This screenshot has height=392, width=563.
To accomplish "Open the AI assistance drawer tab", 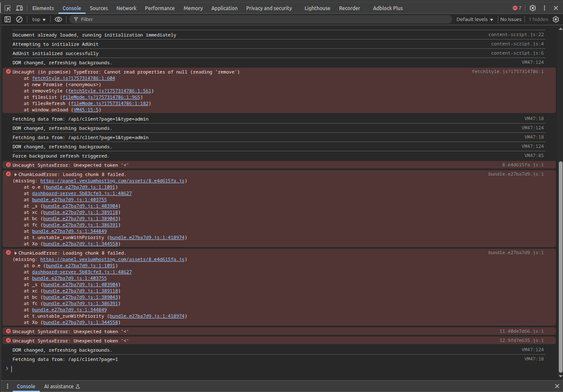I will 62,386.
